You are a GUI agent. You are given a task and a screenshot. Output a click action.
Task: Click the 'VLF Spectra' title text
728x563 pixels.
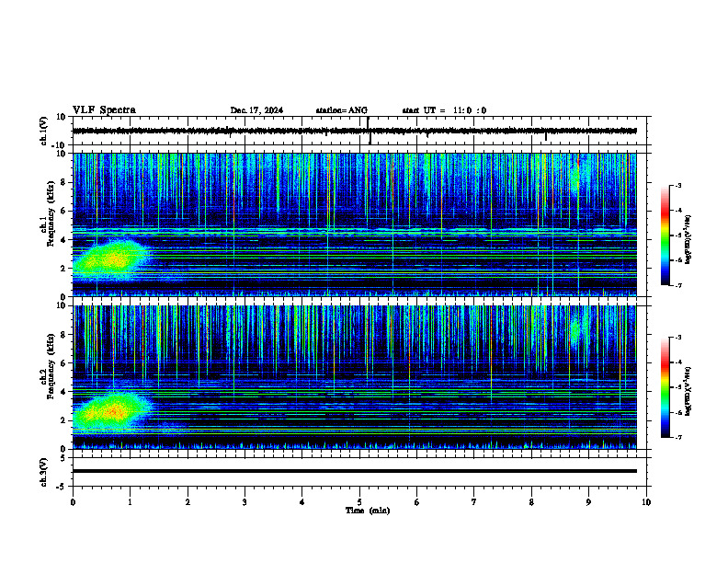[104, 110]
